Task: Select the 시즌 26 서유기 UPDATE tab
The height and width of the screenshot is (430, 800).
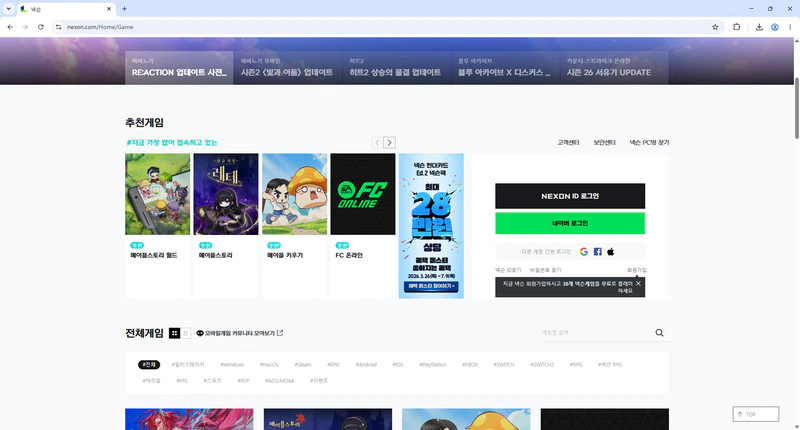Action: pos(614,67)
